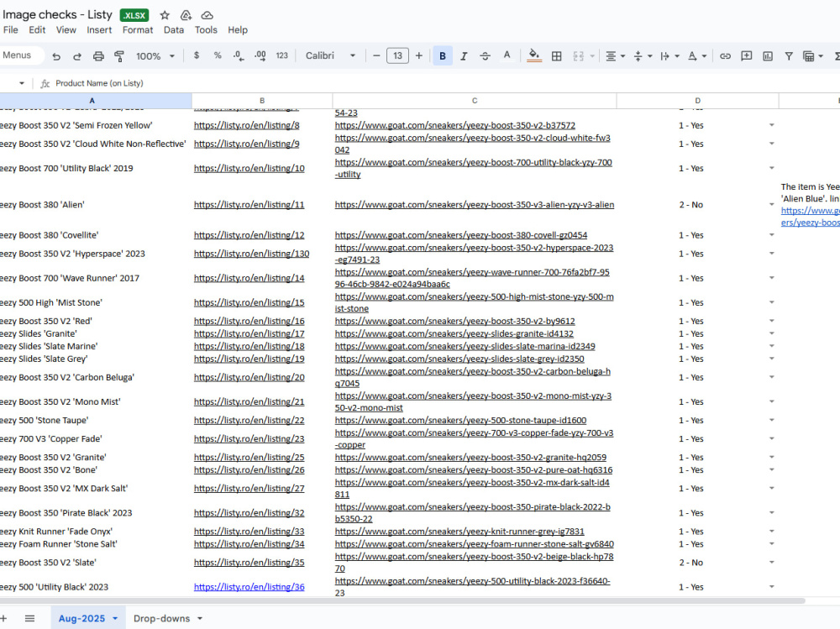The height and width of the screenshot is (629, 840).
Task: Open the Help menu
Action: (x=238, y=30)
